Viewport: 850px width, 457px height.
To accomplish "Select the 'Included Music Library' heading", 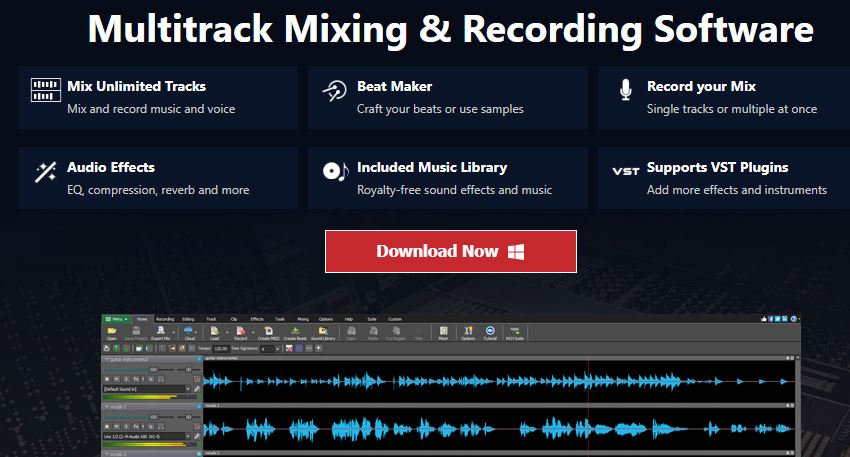I will [x=432, y=167].
